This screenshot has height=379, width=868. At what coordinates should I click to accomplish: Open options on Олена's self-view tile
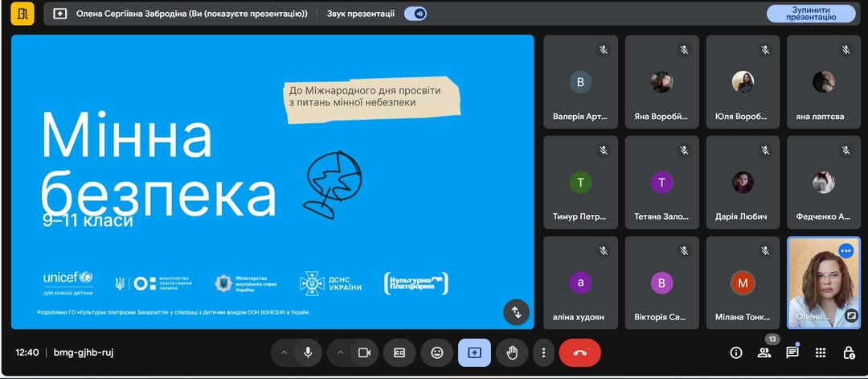[x=845, y=251]
